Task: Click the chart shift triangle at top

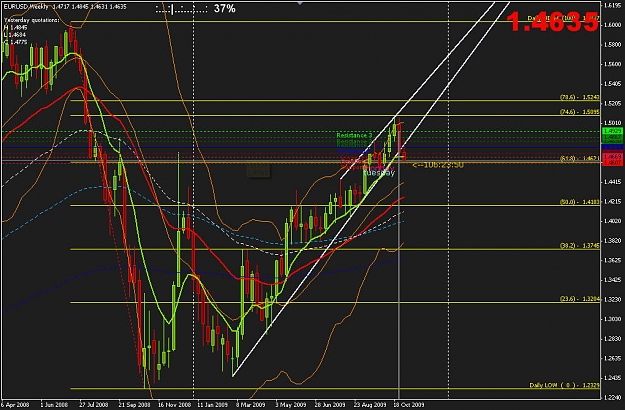Action: tap(300, 3)
